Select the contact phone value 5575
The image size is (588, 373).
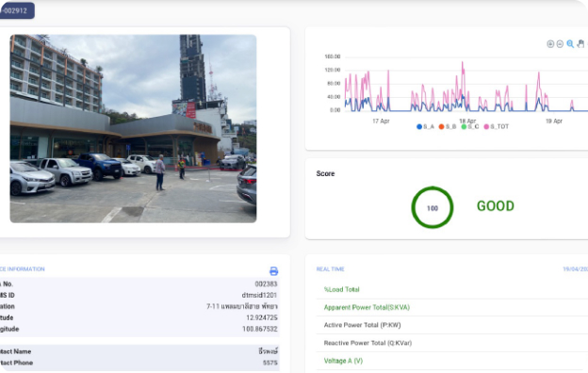point(270,363)
